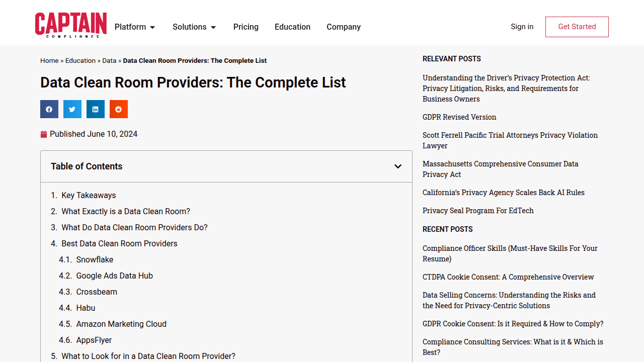Open GDPR Revised Version post
The width and height of the screenshot is (644, 362).
[459, 117]
